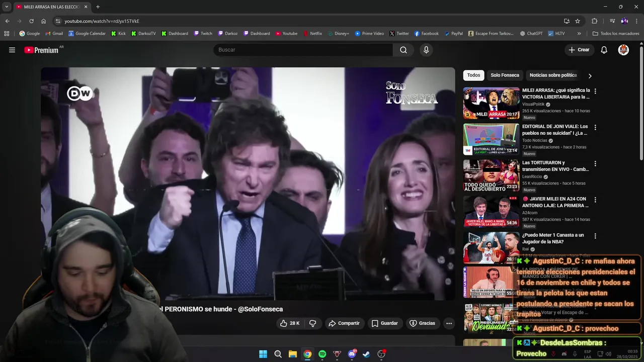Open the Chrome three-dot menu
This screenshot has width=644, height=362.
tap(637, 21)
